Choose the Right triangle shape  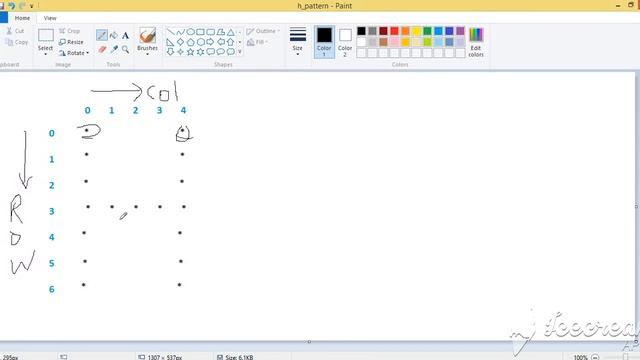pos(171,42)
